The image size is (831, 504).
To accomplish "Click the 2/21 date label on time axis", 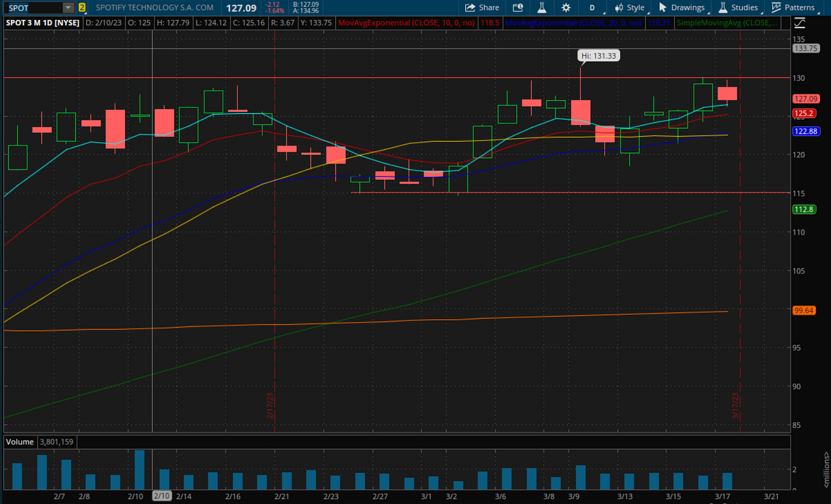I will point(282,496).
